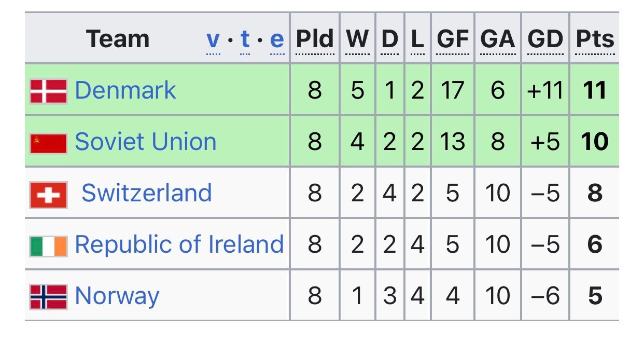Image resolution: width=644 pixels, height=342 pixels.
Task: Click the Denmark flag icon
Action: coord(48,91)
